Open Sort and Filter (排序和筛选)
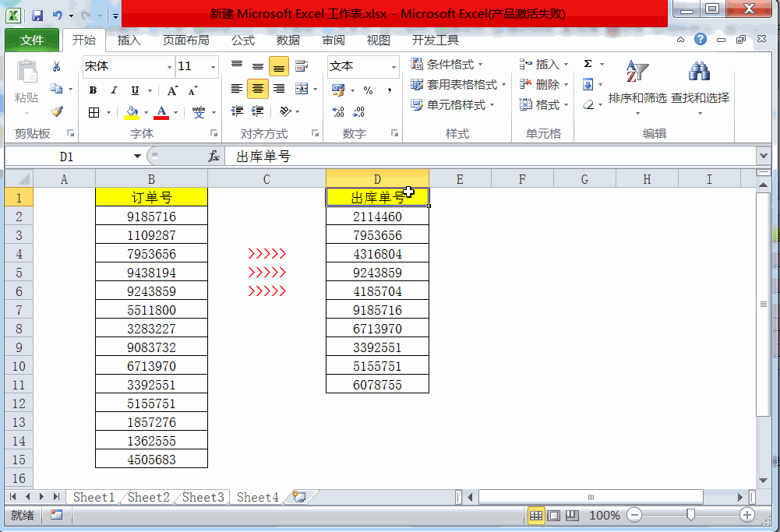 (637, 88)
